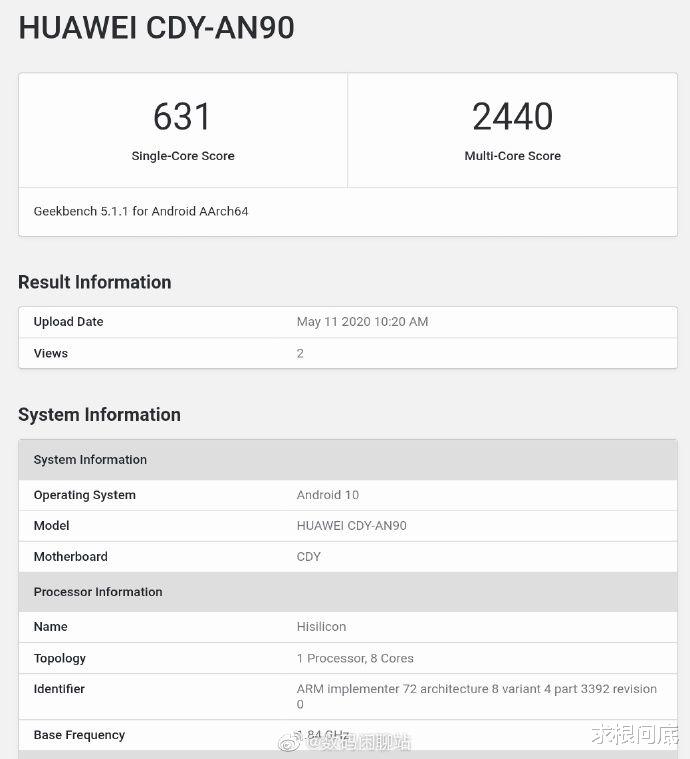The width and height of the screenshot is (690, 759).
Task: Select the Upload Date row label
Action: (x=68, y=322)
